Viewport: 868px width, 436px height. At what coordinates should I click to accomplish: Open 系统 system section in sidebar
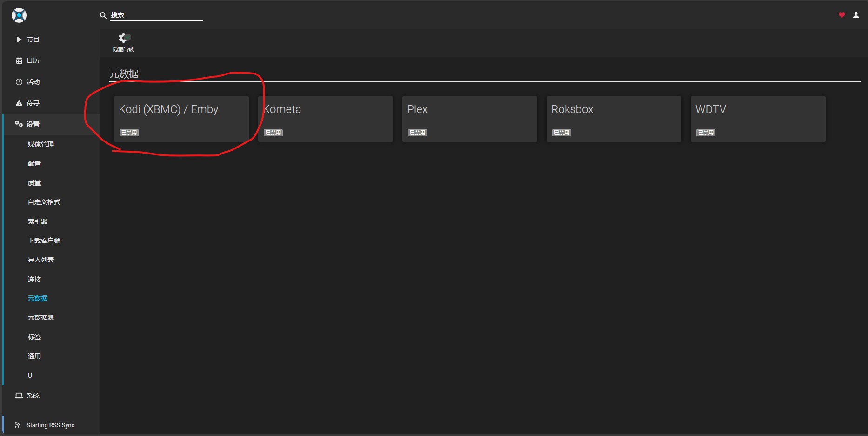pos(33,396)
